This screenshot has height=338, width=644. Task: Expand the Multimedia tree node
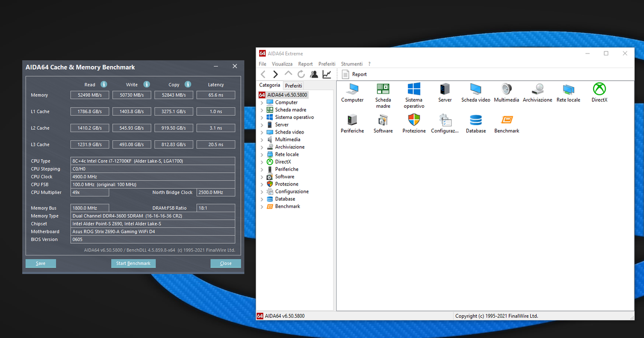click(x=262, y=140)
